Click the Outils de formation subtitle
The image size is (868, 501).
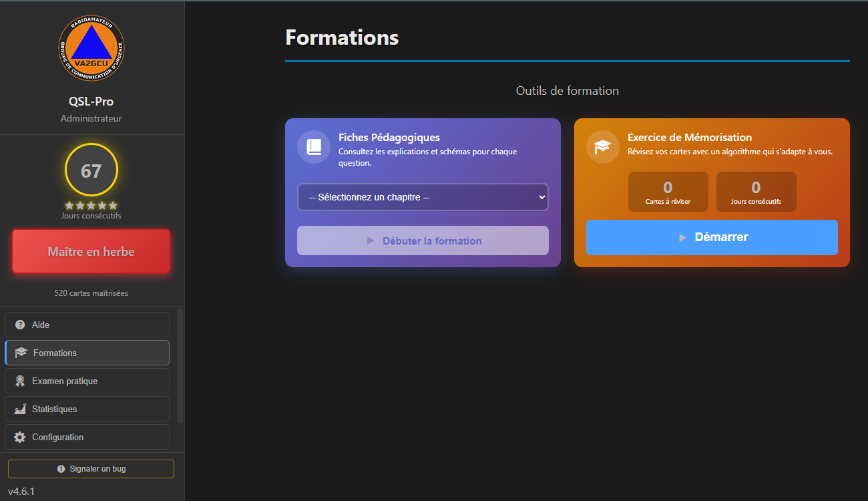pos(568,90)
